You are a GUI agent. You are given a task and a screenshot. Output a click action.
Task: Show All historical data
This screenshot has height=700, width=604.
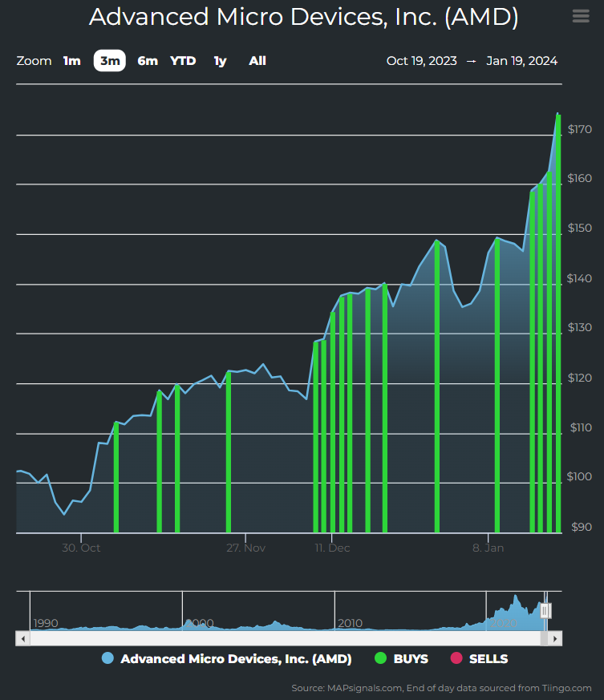257,61
